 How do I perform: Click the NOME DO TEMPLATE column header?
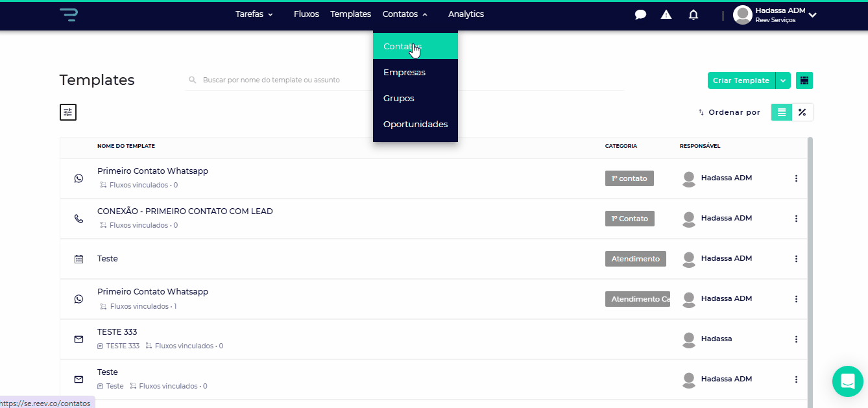[x=126, y=146]
